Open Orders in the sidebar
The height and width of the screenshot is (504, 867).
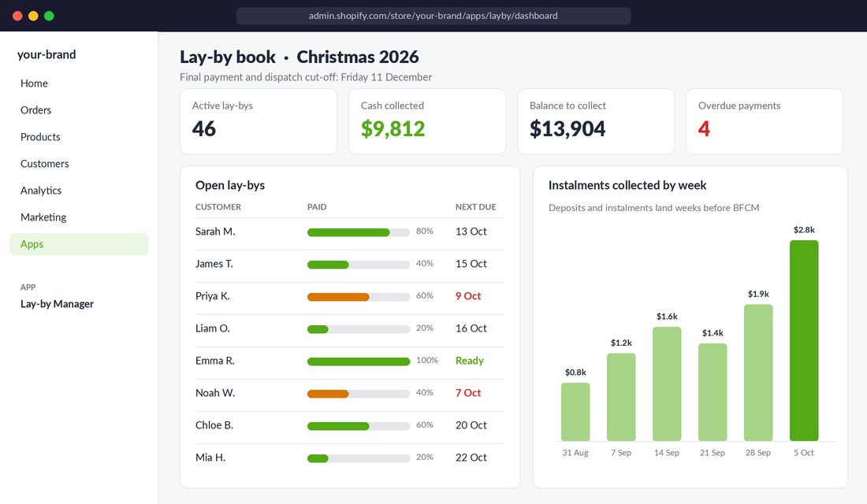click(36, 110)
